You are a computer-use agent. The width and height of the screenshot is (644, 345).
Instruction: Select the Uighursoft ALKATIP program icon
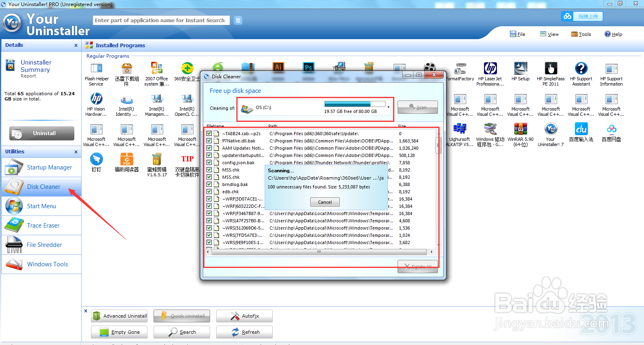460,135
